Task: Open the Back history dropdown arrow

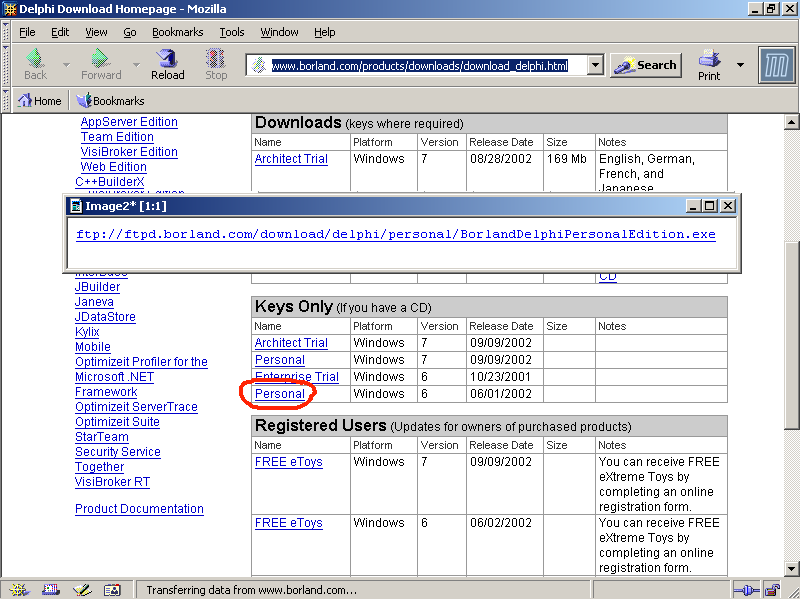Action: point(66,65)
